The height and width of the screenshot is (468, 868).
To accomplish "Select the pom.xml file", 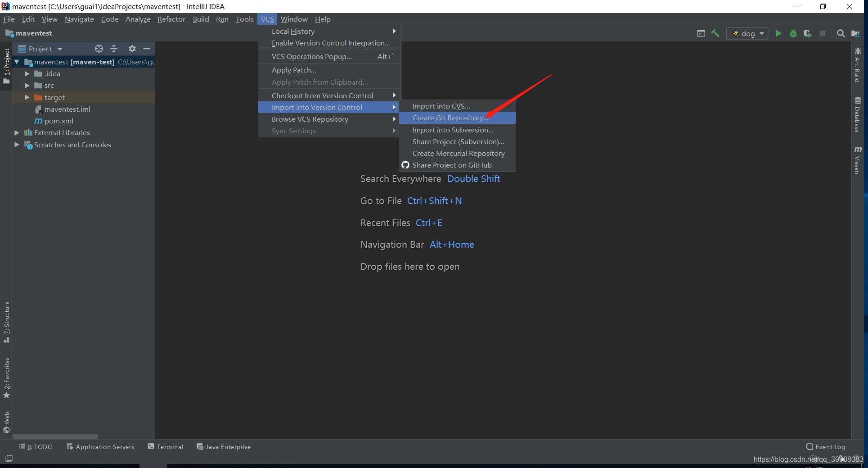I will pos(58,121).
